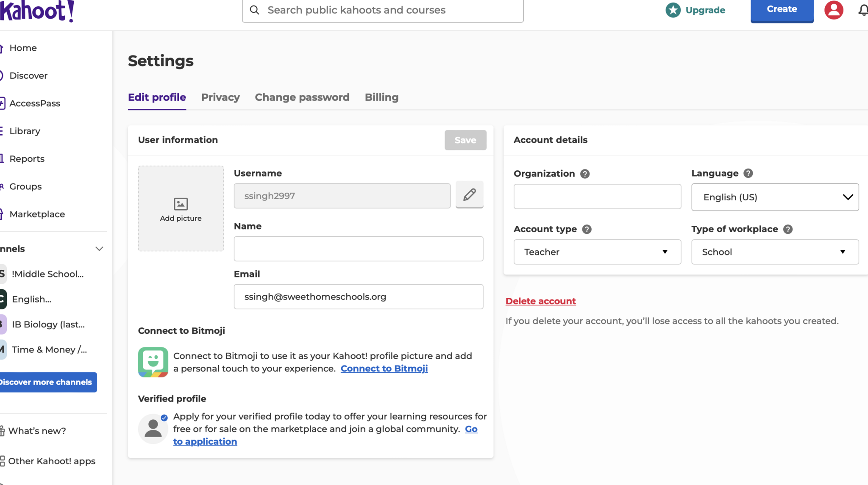Click the pencil icon to edit username
The width and height of the screenshot is (868, 485).
tap(469, 195)
